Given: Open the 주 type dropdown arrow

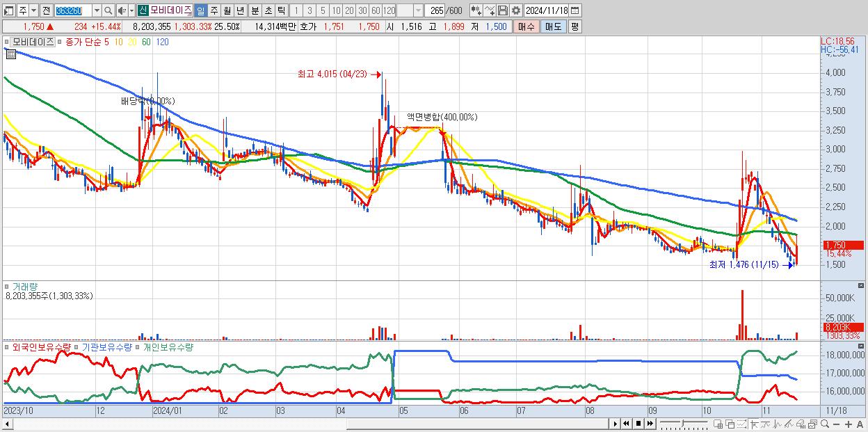Looking at the screenshot, I should (33, 10).
